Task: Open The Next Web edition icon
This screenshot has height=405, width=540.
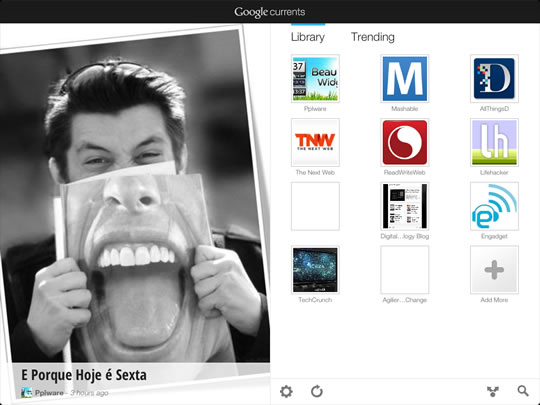Action: tap(315, 142)
